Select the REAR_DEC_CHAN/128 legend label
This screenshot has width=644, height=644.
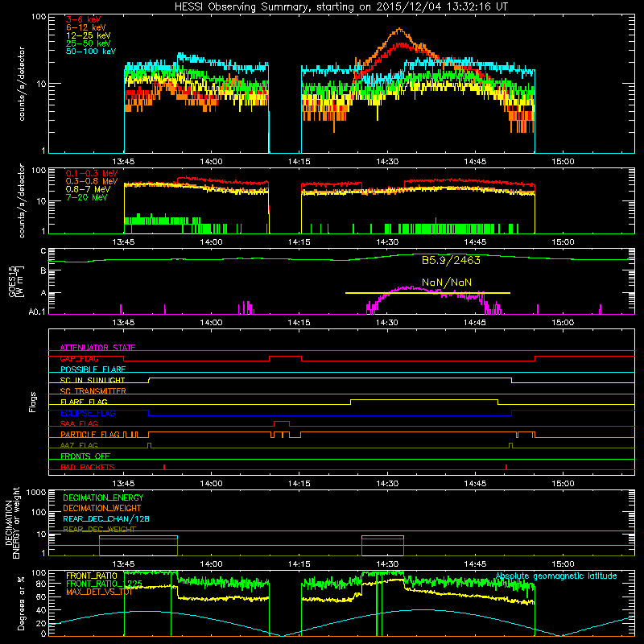106,518
